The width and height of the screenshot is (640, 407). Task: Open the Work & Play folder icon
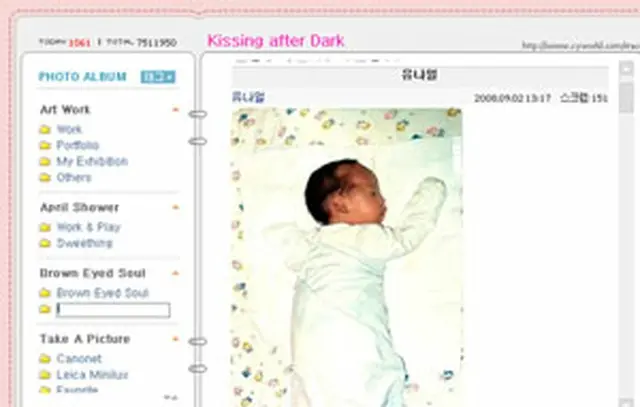pyautogui.click(x=45, y=227)
